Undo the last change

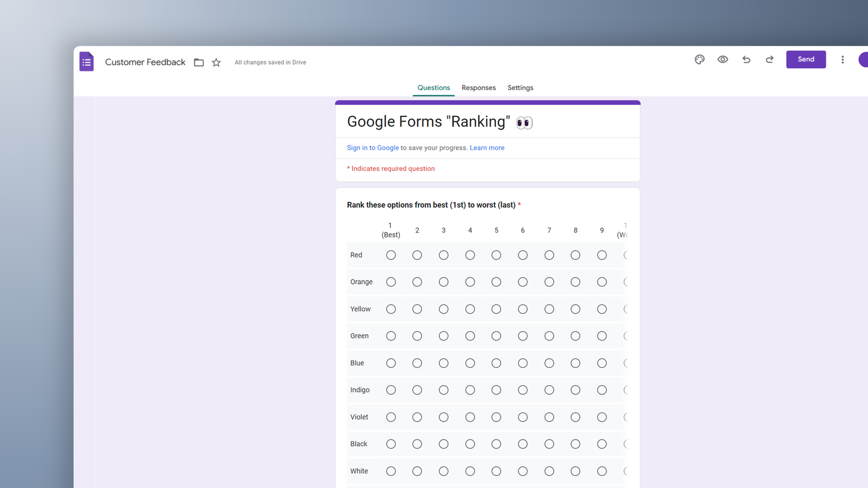coord(746,59)
